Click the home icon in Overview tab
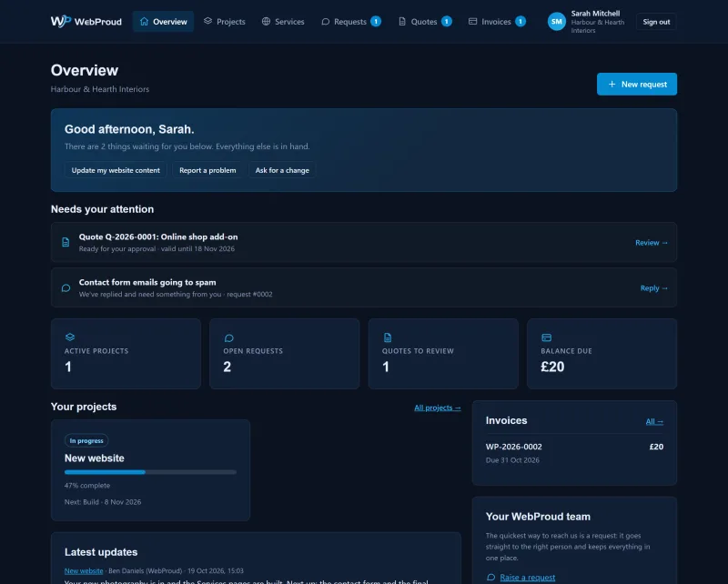 tap(144, 21)
